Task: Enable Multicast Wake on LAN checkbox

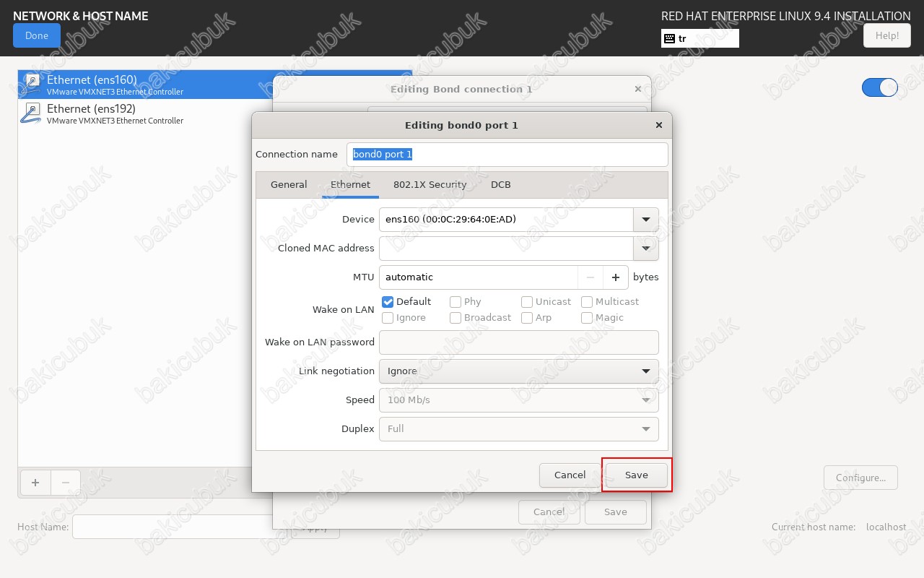Action: pos(587,302)
